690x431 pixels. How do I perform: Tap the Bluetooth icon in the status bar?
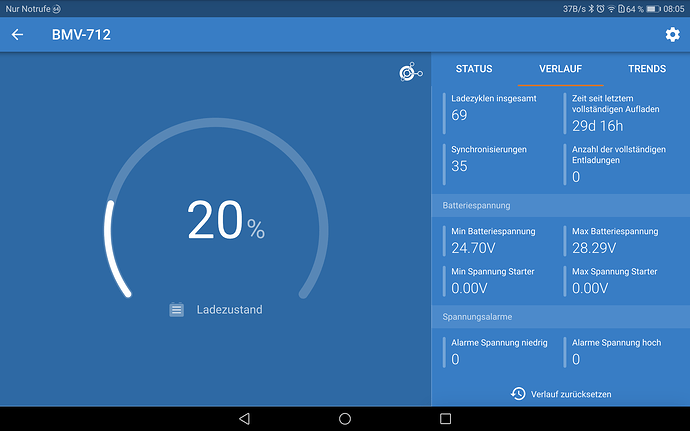pos(591,9)
